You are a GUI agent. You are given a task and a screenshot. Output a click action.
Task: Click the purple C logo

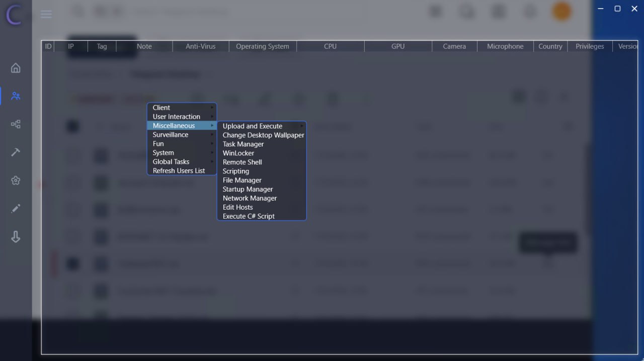click(14, 14)
